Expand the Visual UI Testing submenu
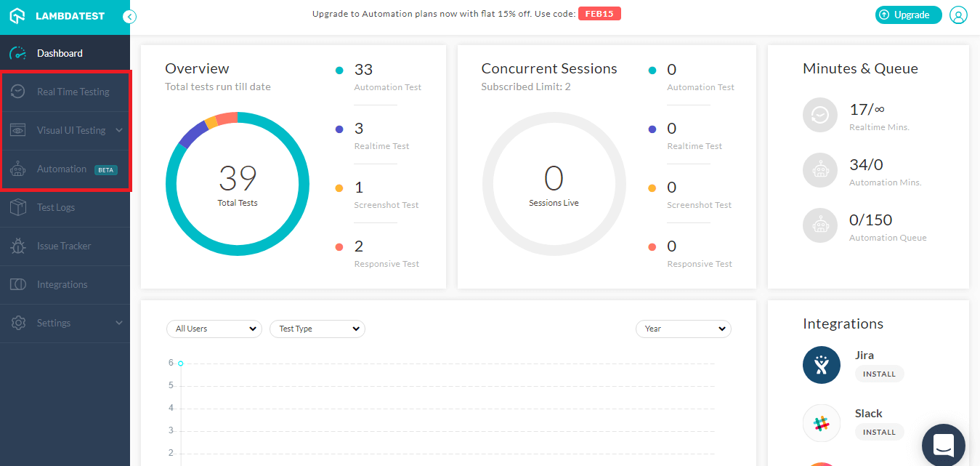Image resolution: width=980 pixels, height=466 pixels. [118, 130]
